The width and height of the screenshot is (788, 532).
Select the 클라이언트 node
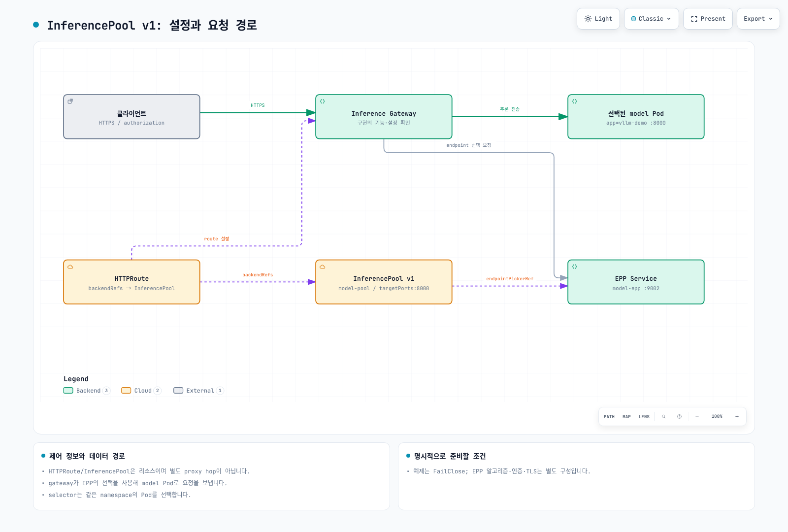coord(131,117)
